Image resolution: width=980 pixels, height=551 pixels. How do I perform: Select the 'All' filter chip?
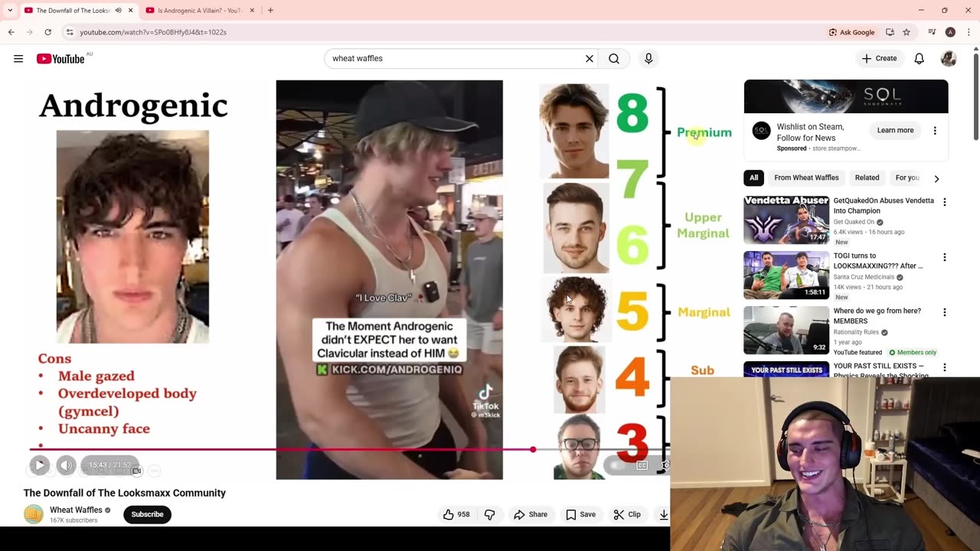[753, 178]
